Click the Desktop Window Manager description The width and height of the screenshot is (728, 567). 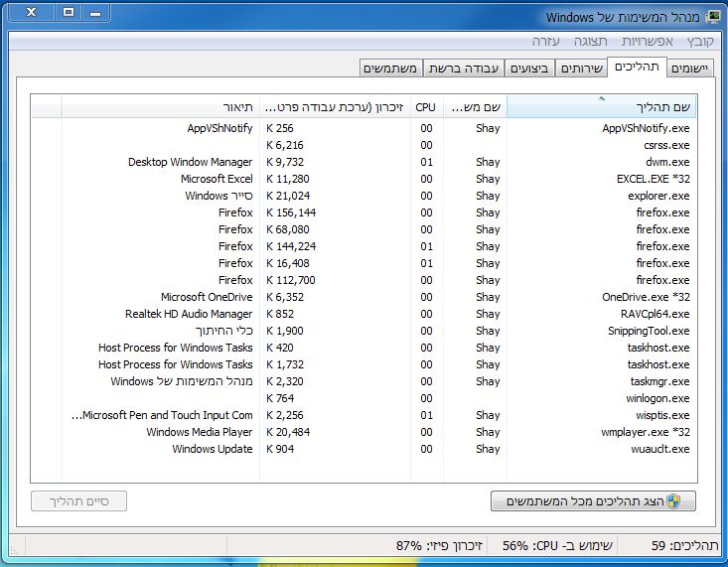pos(191,162)
